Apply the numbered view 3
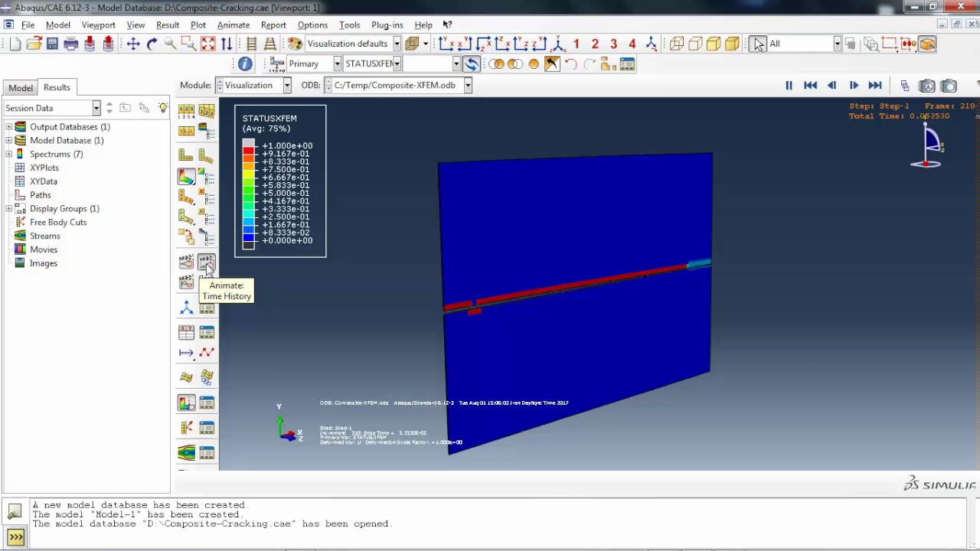The image size is (980, 551). pyautogui.click(x=613, y=44)
